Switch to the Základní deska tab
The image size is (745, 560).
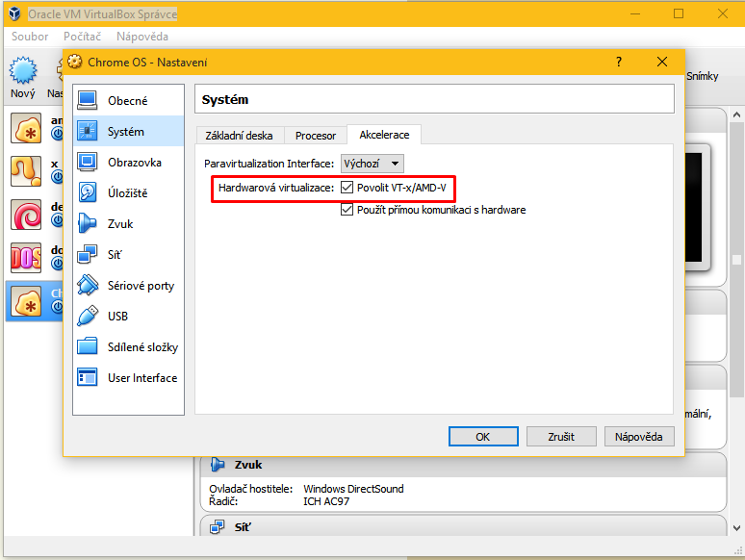[x=239, y=136]
